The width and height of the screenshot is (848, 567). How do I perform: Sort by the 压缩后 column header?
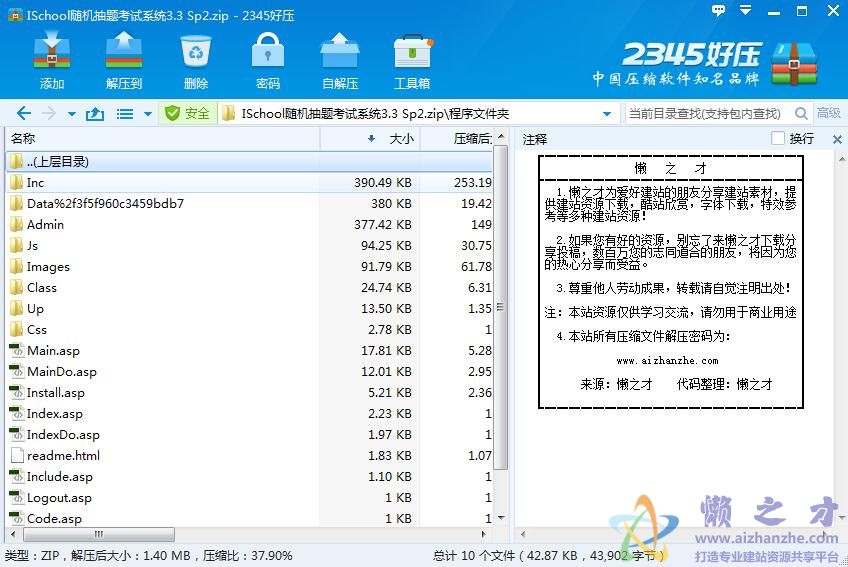click(x=457, y=139)
